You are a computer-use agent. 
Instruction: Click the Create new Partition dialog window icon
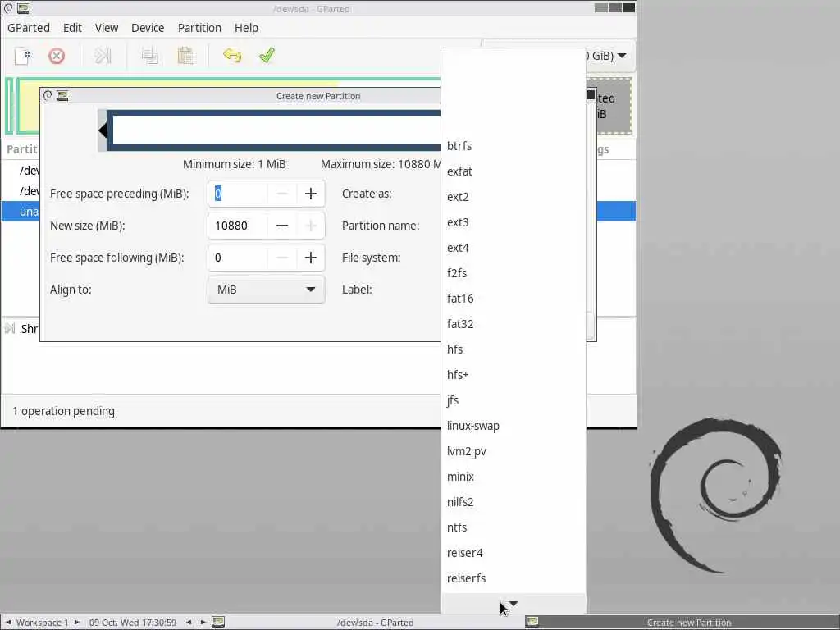pyautogui.click(x=62, y=95)
